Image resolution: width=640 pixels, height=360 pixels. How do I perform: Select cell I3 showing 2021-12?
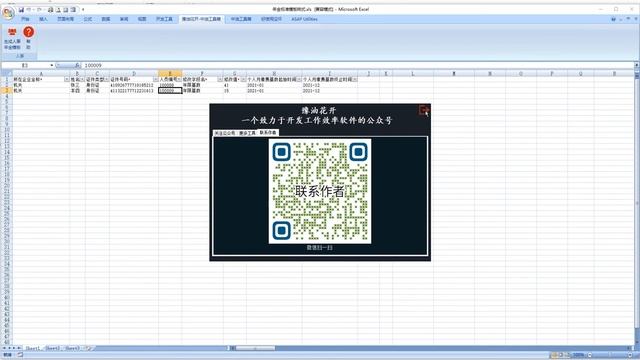pyautogui.click(x=329, y=91)
